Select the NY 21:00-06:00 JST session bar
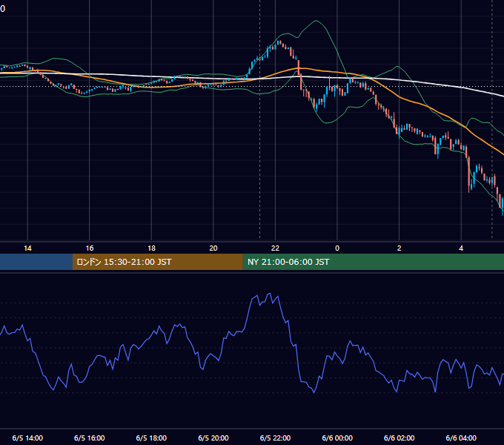 point(373,262)
